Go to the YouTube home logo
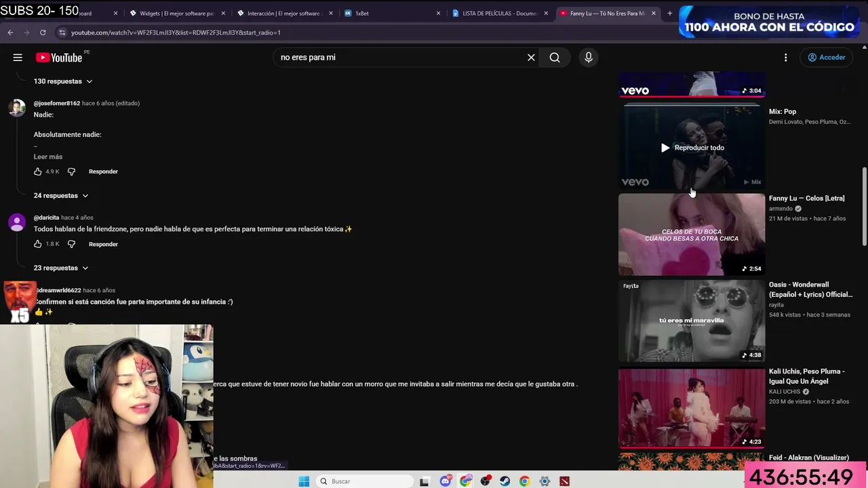This screenshot has height=488, width=868. [59, 58]
